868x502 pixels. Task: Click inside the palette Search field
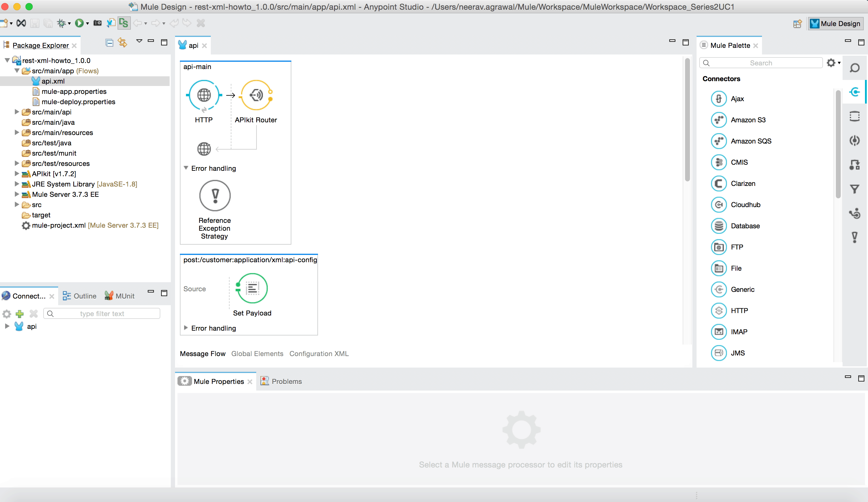[x=761, y=63]
